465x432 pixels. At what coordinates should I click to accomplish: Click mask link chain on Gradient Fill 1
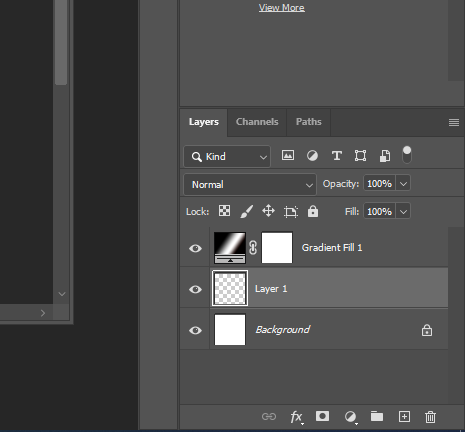253,248
